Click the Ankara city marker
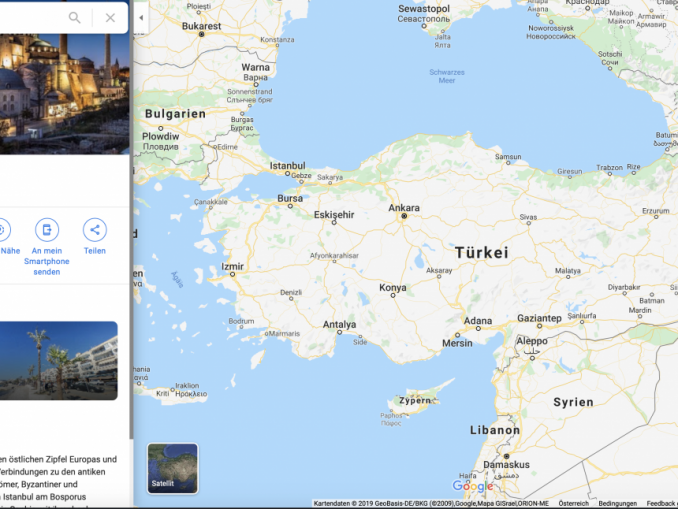Viewport: 678px width, 509px height. [404, 215]
